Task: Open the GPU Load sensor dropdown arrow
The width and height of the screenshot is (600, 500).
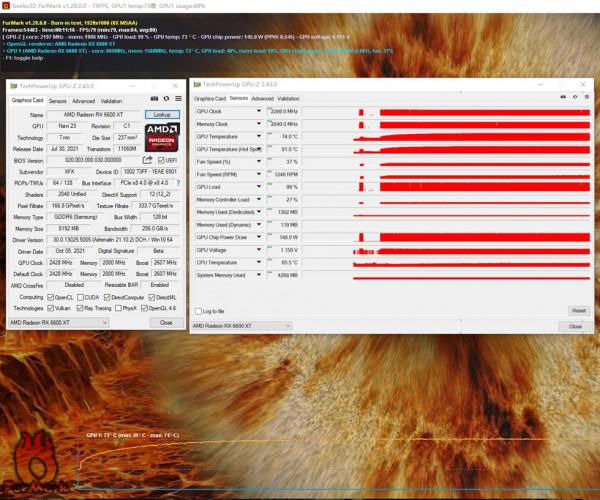Action: click(x=260, y=187)
